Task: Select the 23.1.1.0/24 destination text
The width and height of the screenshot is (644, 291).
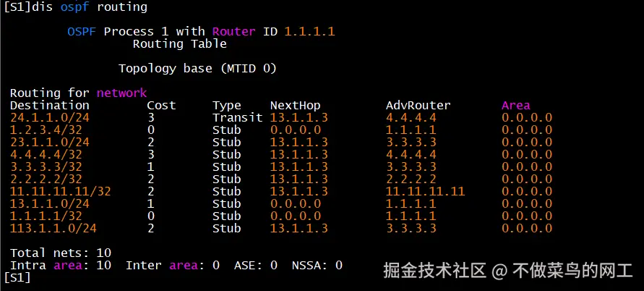Action: pos(50,142)
